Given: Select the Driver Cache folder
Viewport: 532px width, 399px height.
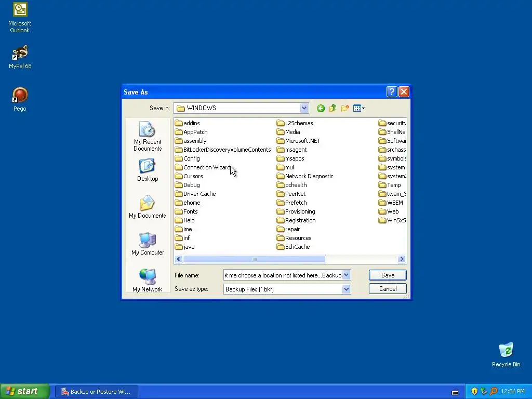Looking at the screenshot, I should pyautogui.click(x=195, y=194).
